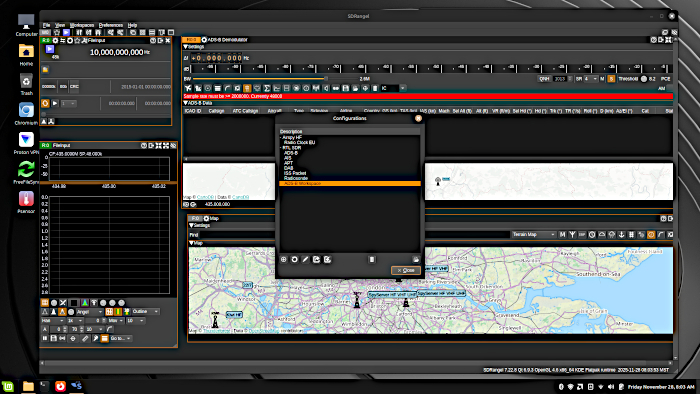This screenshot has width=700, height=394.
Task: Open the Preferences menu
Action: click(x=110, y=25)
